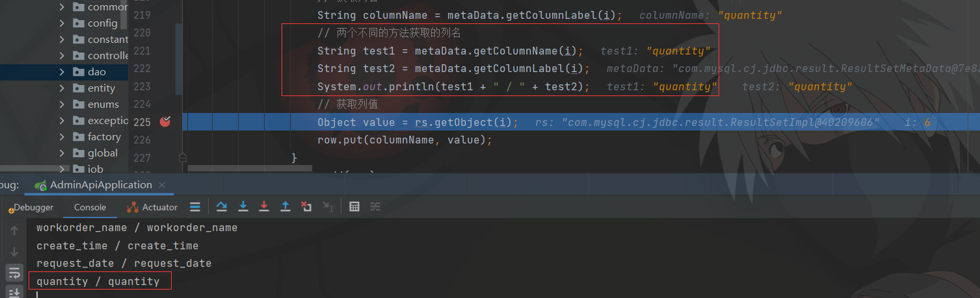Click the controller folder icon
The width and height of the screenshot is (980, 298).
pos(79,56)
